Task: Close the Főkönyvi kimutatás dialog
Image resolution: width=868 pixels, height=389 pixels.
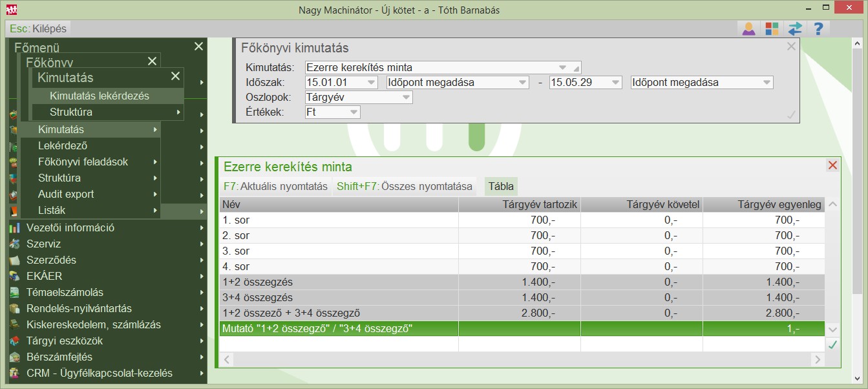Action: coord(791,47)
